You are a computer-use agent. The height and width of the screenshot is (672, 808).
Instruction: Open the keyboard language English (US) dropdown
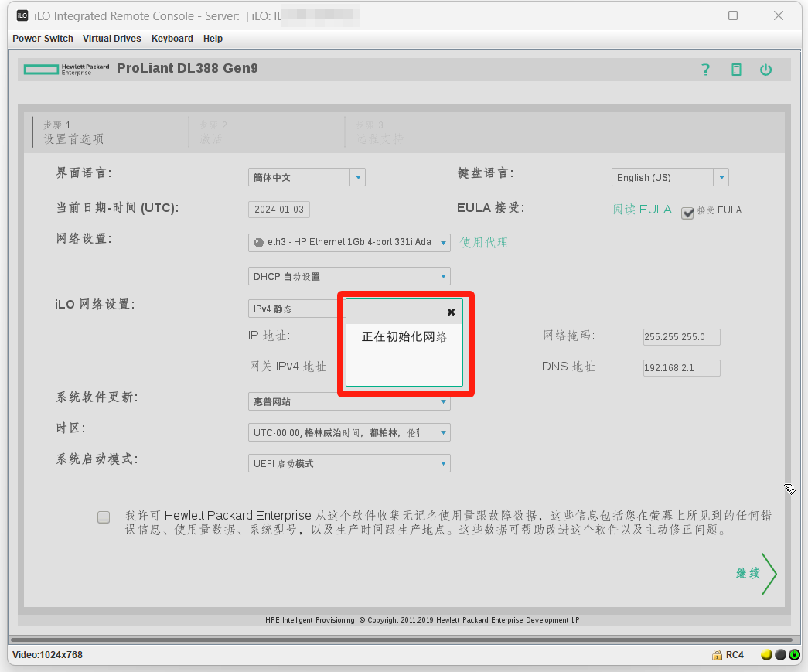click(x=721, y=177)
